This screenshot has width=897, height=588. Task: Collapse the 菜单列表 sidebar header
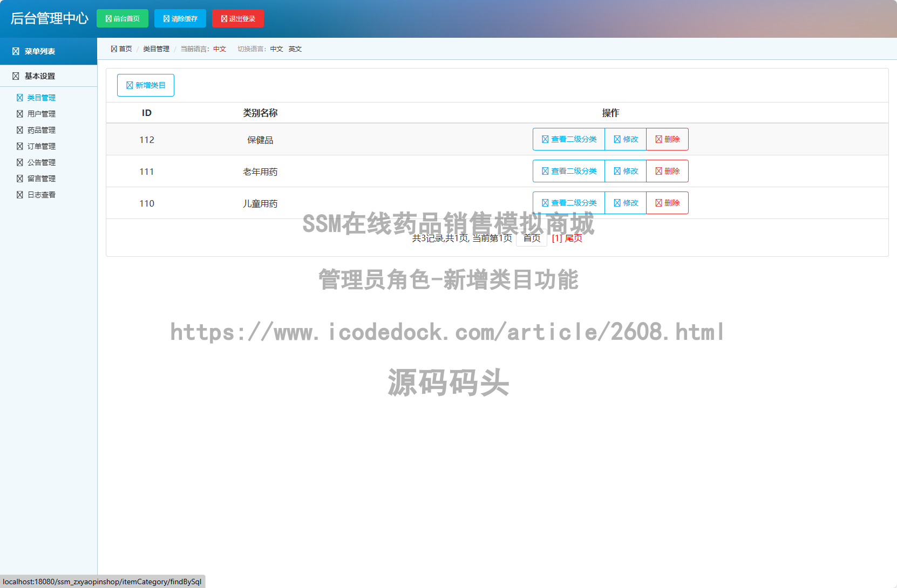(x=40, y=51)
